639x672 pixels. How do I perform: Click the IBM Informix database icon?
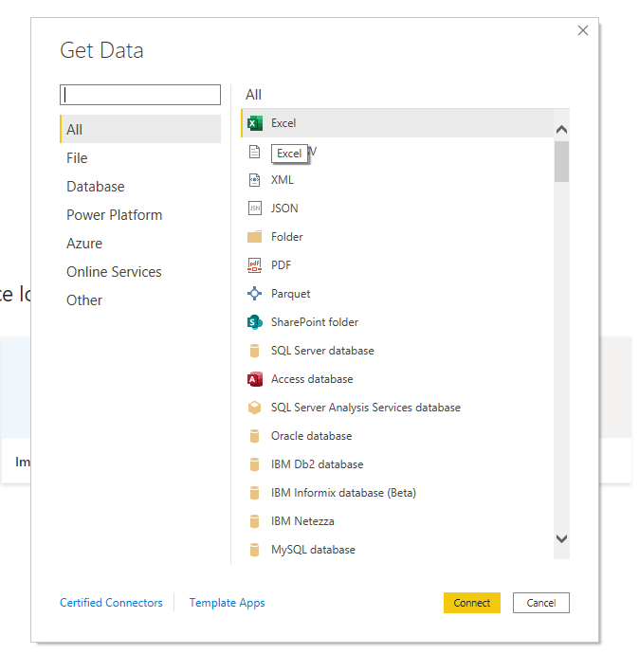click(x=255, y=493)
